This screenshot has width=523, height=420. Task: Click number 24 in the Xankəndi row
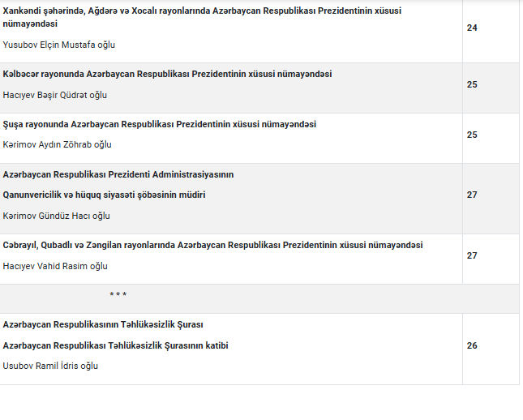pos(472,28)
